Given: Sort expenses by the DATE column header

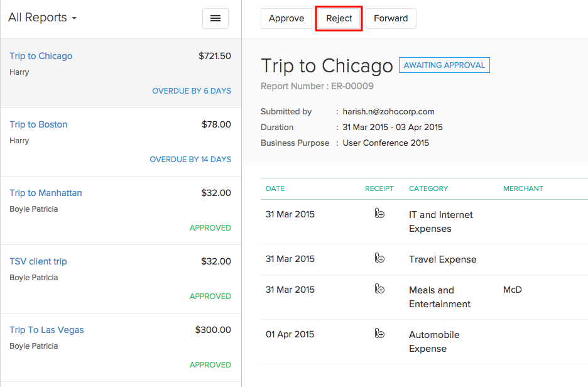Looking at the screenshot, I should click(275, 188).
